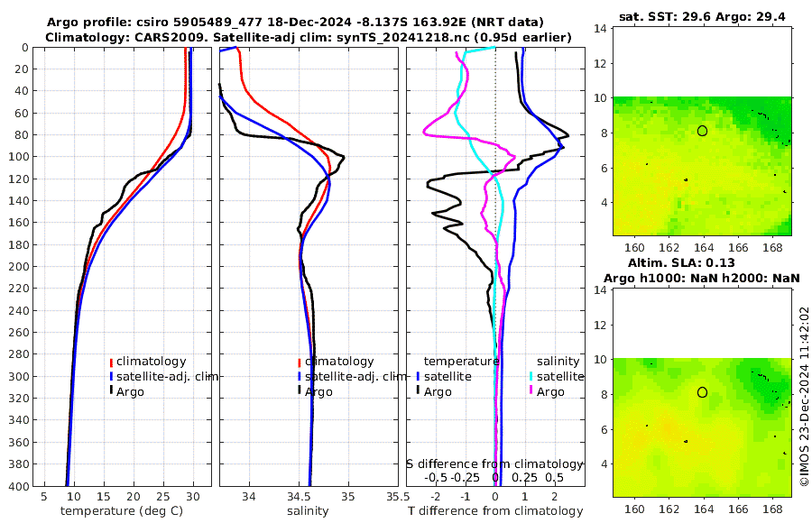The width and height of the screenshot is (812, 523).
Task: Click the black temperature Argo swatch in difference legend
Action: pyautogui.click(x=418, y=390)
